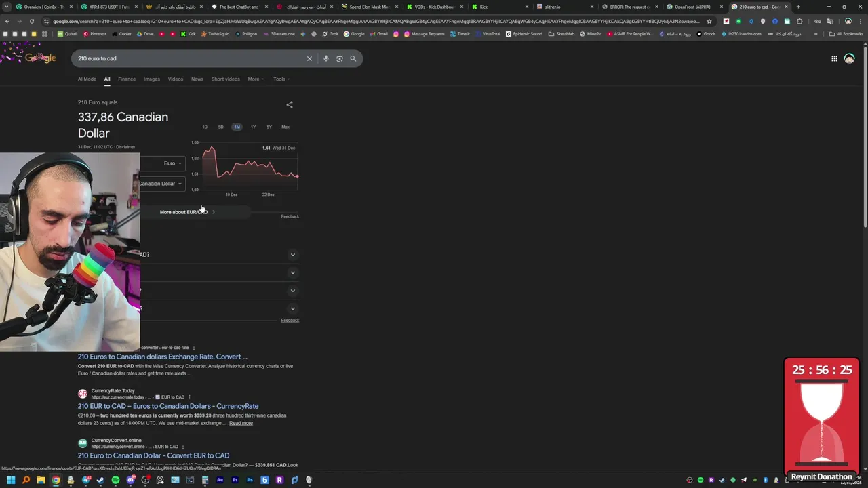The image size is (868, 488).
Task: Click in the Google search input field
Action: (190, 58)
